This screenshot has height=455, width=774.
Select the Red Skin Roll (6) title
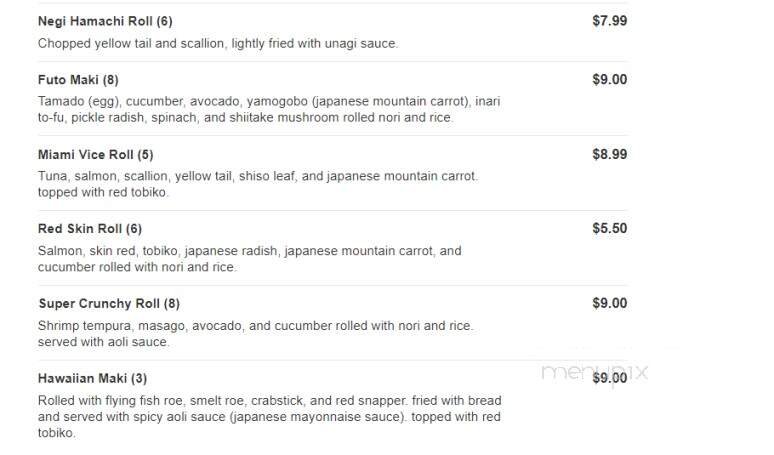(x=90, y=229)
